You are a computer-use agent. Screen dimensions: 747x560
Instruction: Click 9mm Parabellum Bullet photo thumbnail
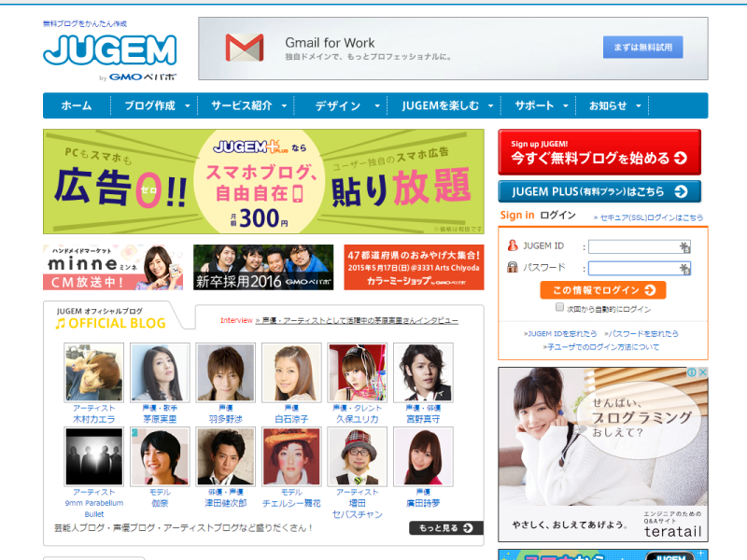coord(94,456)
